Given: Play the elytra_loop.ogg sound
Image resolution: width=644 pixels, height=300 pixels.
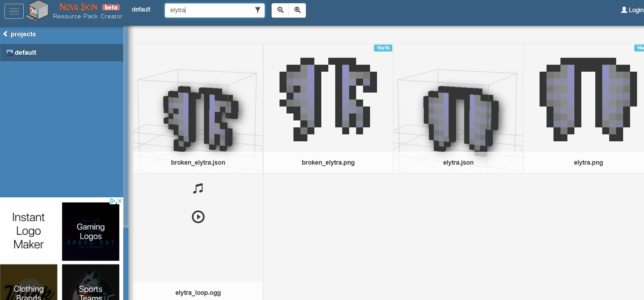Looking at the screenshot, I should [198, 217].
